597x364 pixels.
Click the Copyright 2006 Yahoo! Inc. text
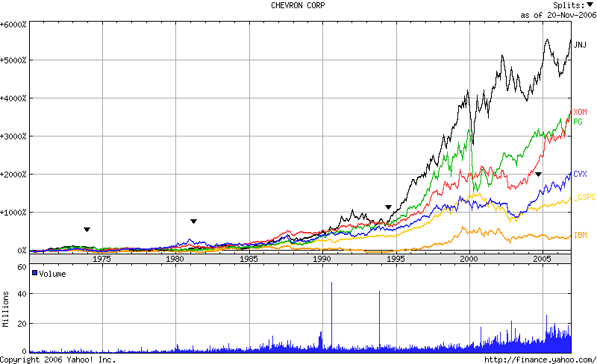point(58,360)
